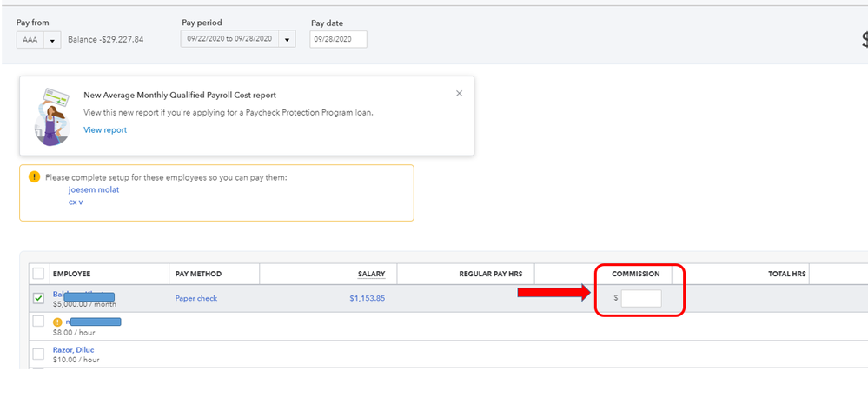Open the View report link
This screenshot has width=868, height=411.
[105, 130]
